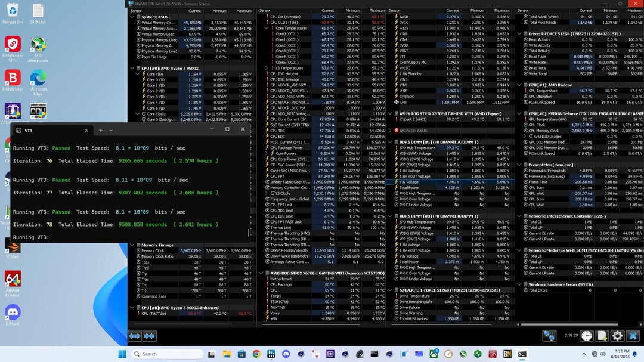644x362 pixels.
Task: Expand the L3 Clocks row
Action: 266,193
